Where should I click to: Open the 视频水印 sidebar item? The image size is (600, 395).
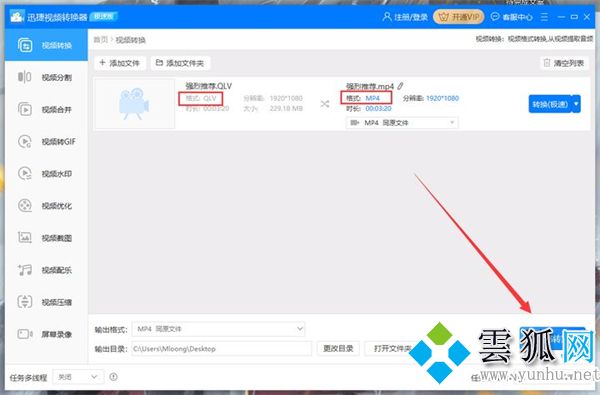46,174
